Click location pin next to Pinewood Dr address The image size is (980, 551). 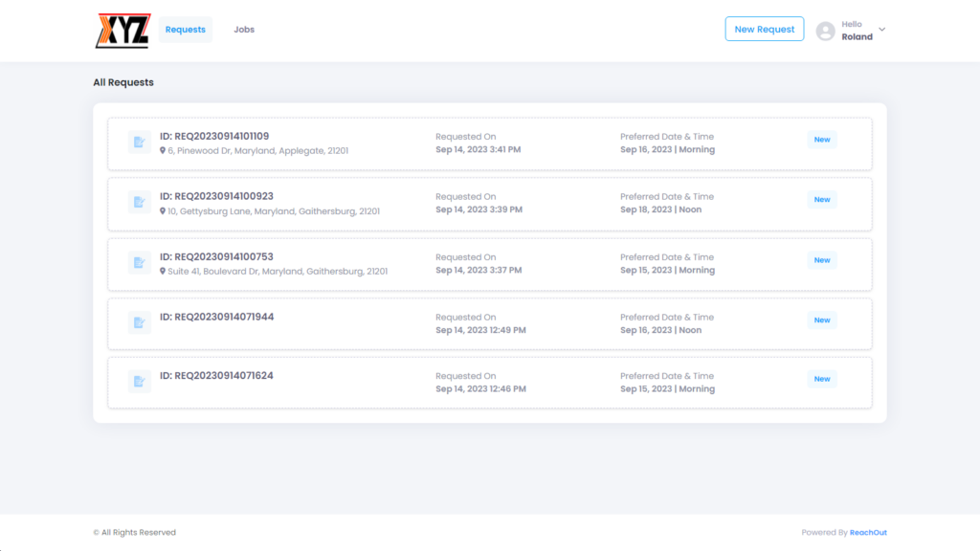pyautogui.click(x=163, y=150)
